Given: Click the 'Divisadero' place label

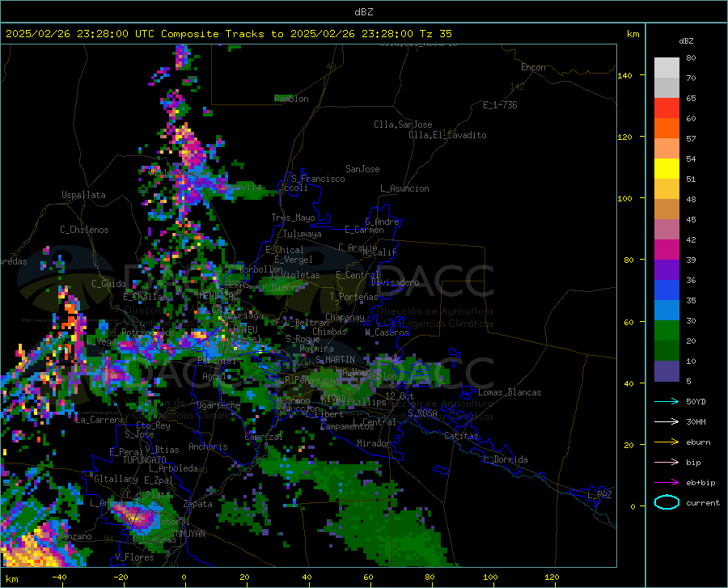Looking at the screenshot, I should tap(395, 282).
